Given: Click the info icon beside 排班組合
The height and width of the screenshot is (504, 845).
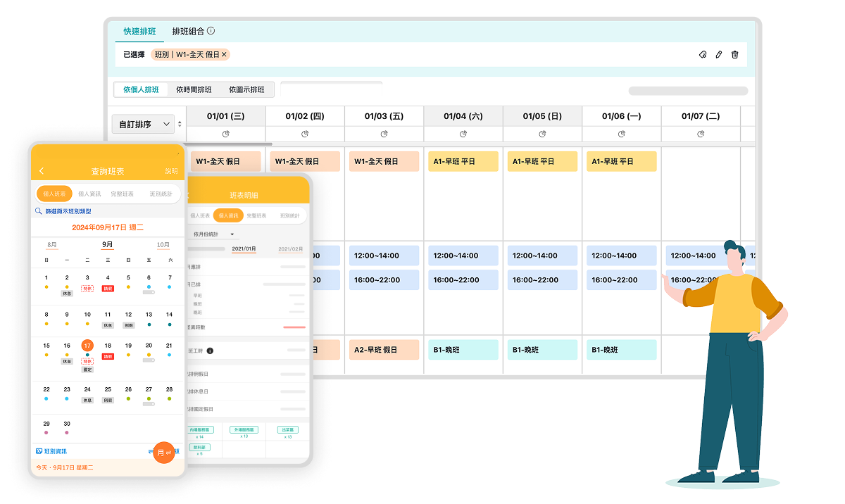Looking at the screenshot, I should (211, 31).
